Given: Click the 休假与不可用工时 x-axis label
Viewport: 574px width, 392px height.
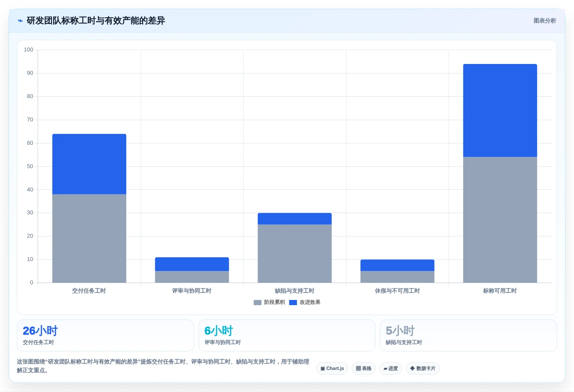Looking at the screenshot, I should pos(398,291).
